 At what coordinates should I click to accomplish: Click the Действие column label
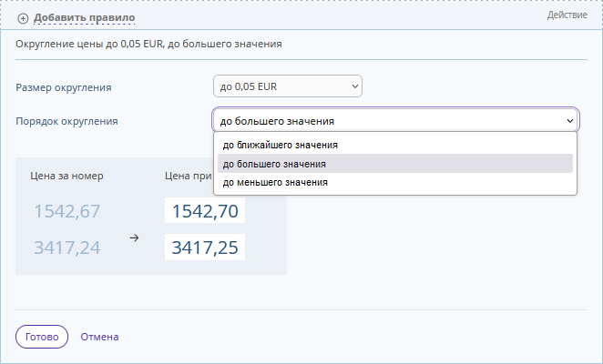(567, 15)
